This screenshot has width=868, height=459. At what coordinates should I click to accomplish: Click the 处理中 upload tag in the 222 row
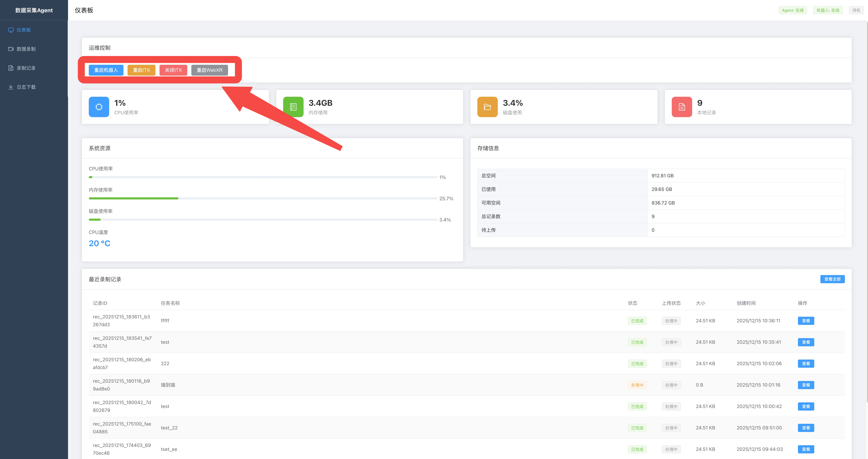pyautogui.click(x=671, y=364)
